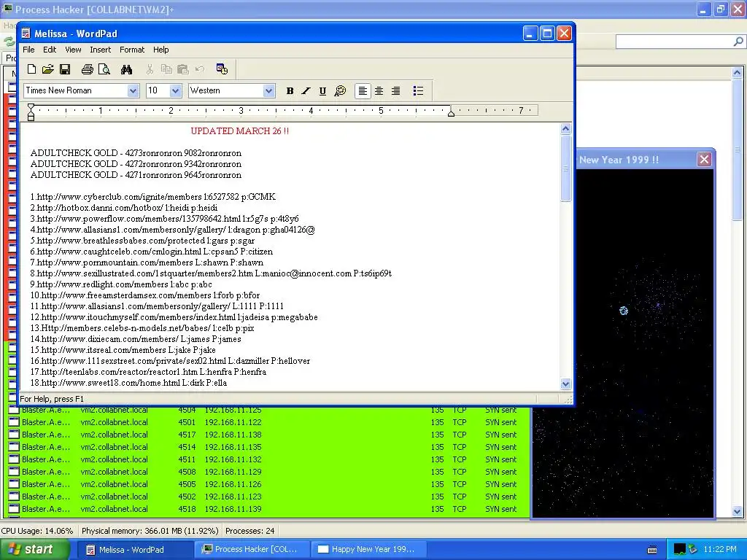
Task: Toggle Bold formatting
Action: point(290,91)
